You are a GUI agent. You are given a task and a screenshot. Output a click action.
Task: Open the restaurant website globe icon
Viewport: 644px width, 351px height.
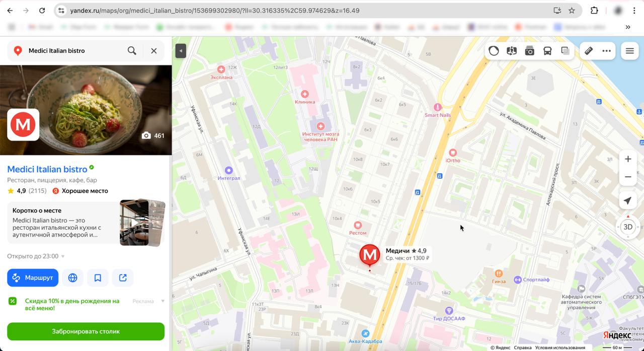click(72, 277)
